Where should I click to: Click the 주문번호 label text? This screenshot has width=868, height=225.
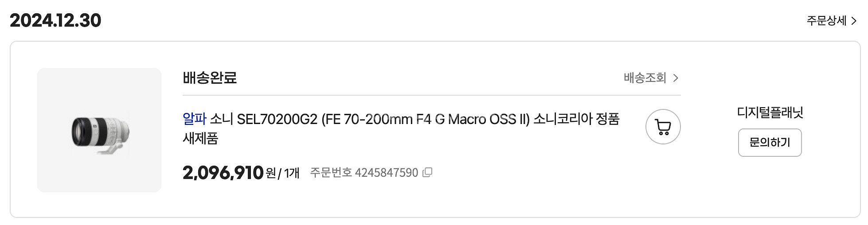(x=331, y=173)
